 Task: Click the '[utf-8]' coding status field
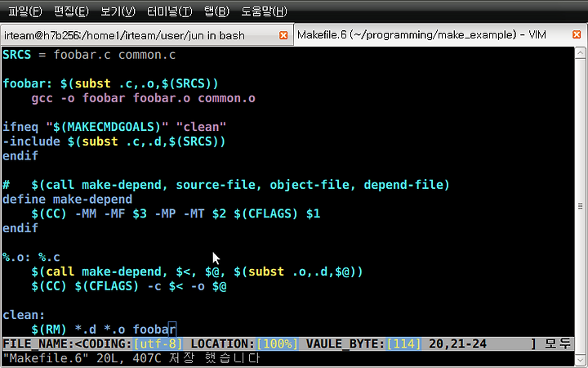pos(158,344)
